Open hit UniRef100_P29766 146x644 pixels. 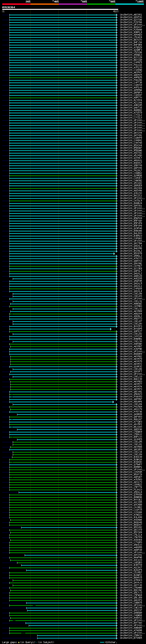point(131,22)
